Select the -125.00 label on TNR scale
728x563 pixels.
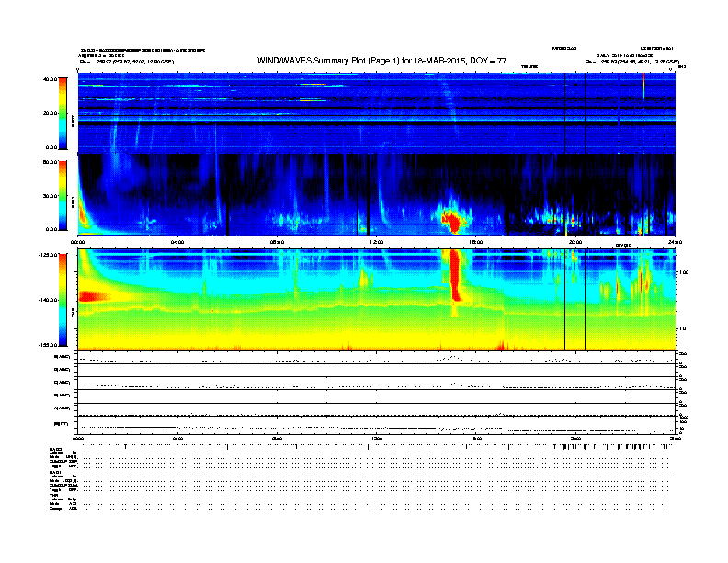[48, 255]
